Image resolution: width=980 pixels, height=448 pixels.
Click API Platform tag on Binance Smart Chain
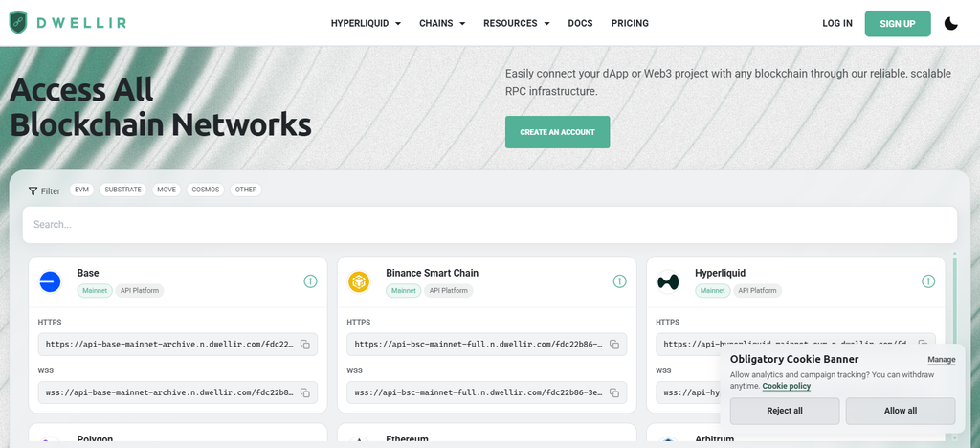(448, 291)
